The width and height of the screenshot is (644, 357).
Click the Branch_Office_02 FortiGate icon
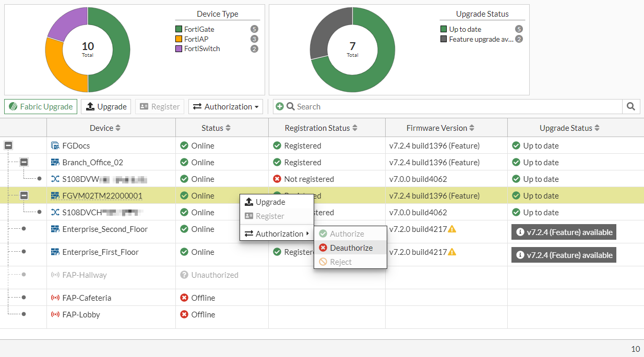[55, 162]
